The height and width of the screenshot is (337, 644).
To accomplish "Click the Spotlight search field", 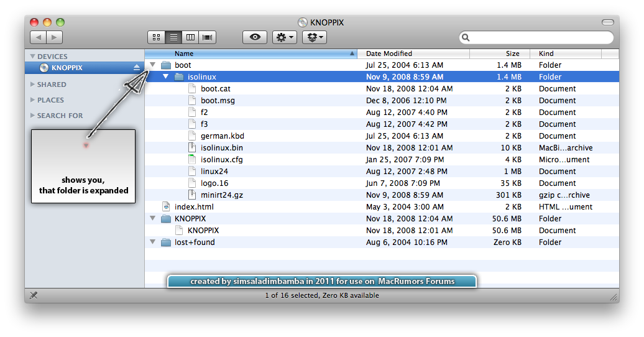I will 536,37.
